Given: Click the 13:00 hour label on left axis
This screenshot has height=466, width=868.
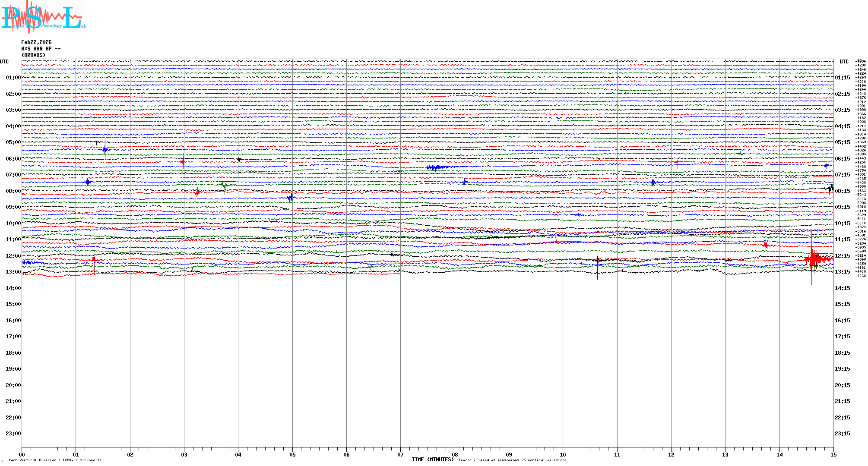Looking at the screenshot, I should (13, 272).
